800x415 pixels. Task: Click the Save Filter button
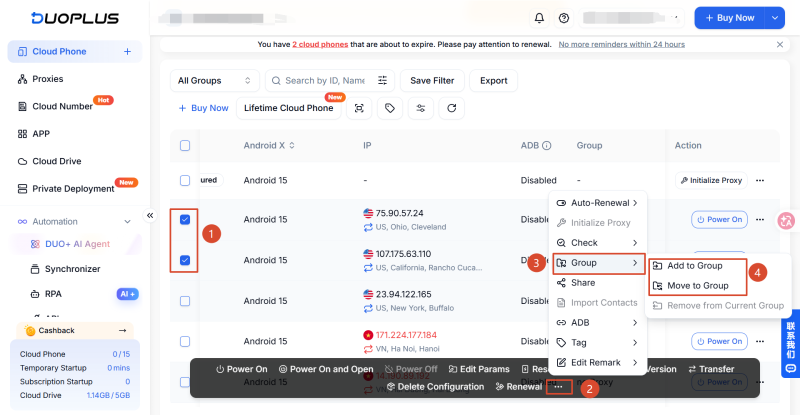[x=432, y=81]
